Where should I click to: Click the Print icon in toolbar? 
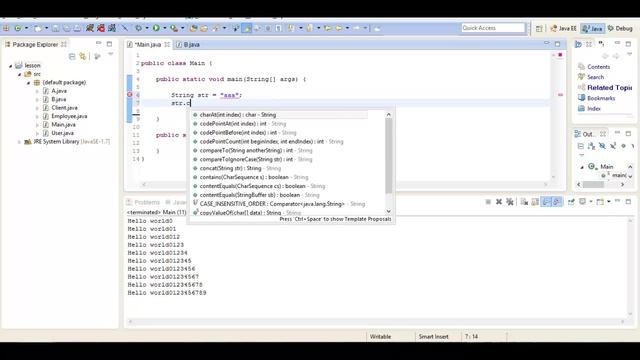(x=77, y=28)
